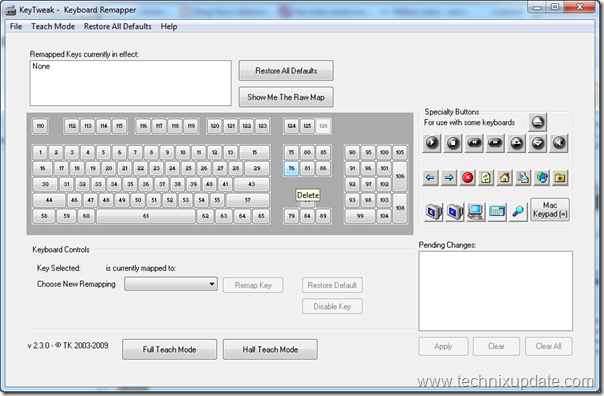
Task: Click the Eject specialty button
Action: (537, 122)
